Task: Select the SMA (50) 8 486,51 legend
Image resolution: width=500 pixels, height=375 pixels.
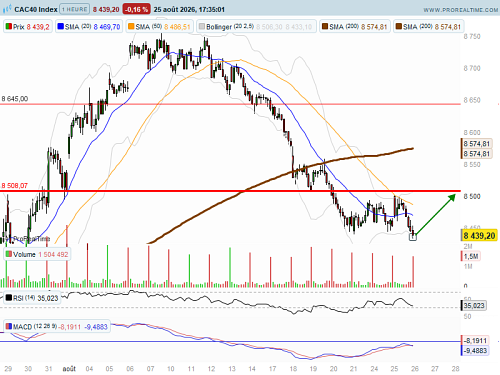Action: [160, 27]
